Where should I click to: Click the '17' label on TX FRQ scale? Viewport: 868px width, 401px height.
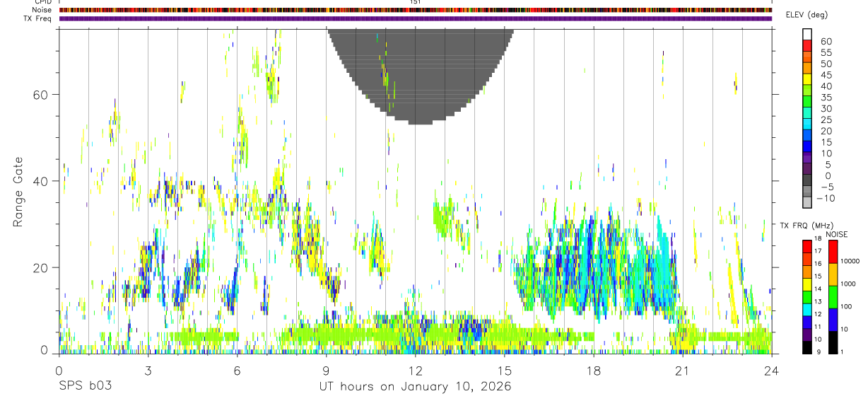click(x=817, y=250)
